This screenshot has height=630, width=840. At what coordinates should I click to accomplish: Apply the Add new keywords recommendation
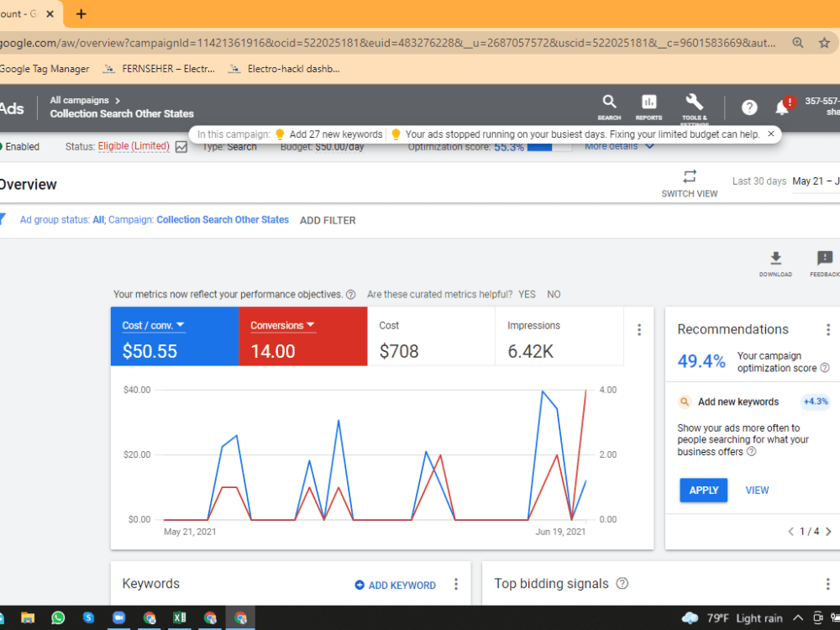(x=703, y=491)
